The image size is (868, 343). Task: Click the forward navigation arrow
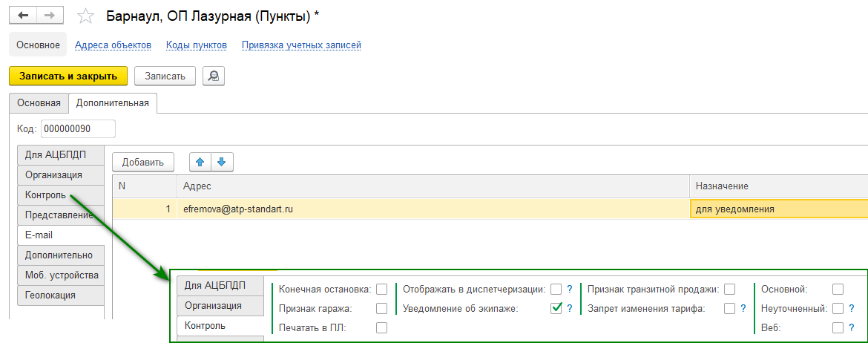(x=50, y=16)
